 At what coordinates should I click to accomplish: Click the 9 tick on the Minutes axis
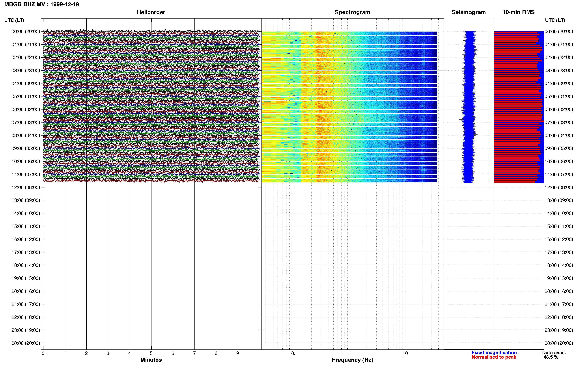pos(238,353)
